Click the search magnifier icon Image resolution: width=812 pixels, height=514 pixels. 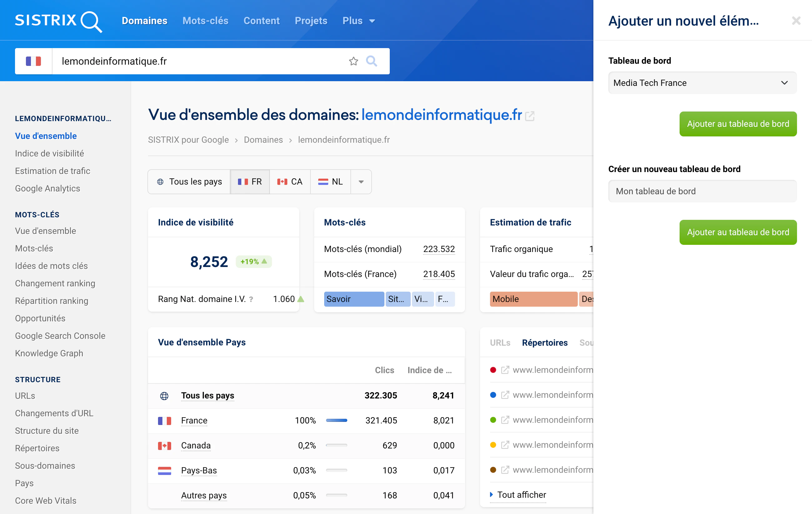coord(372,61)
